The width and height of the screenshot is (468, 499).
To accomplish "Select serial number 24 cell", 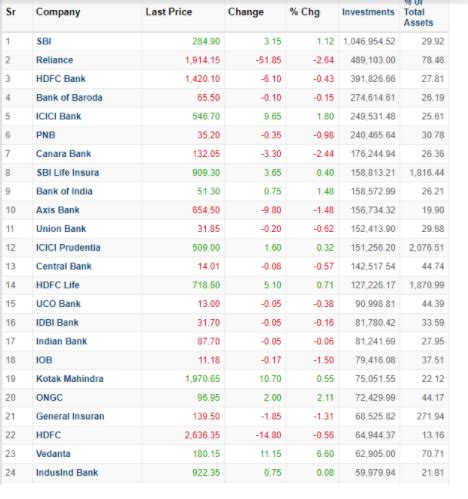I will (10, 473).
